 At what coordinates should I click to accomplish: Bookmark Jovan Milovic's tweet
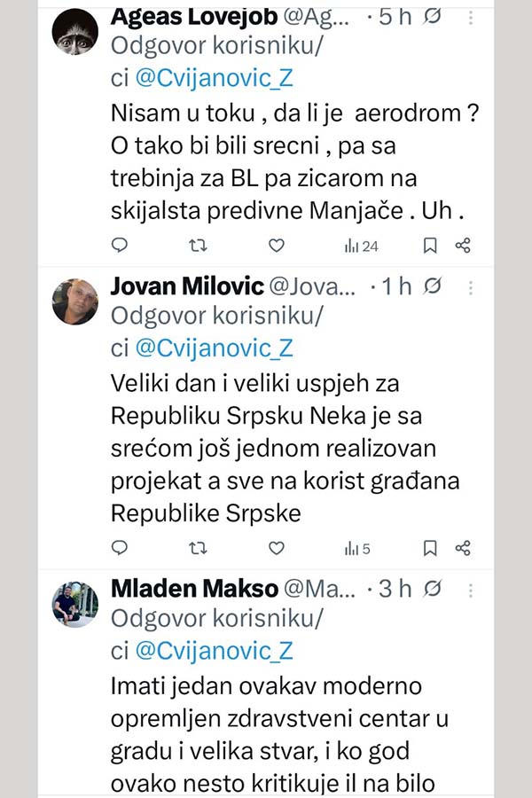click(x=430, y=549)
